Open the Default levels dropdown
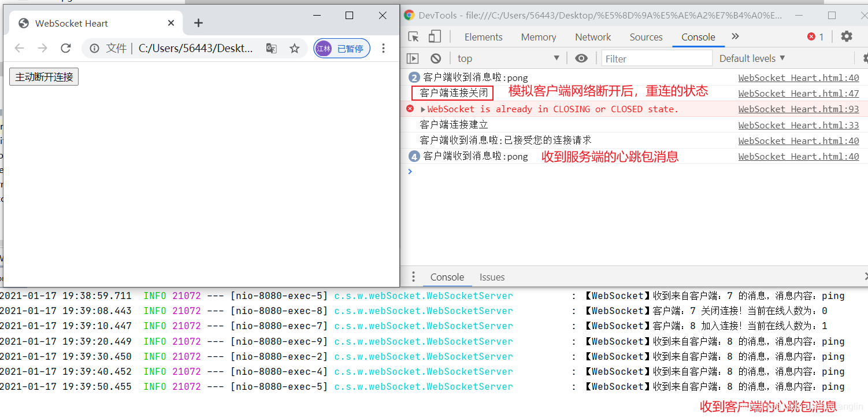868x417 pixels. (752, 58)
